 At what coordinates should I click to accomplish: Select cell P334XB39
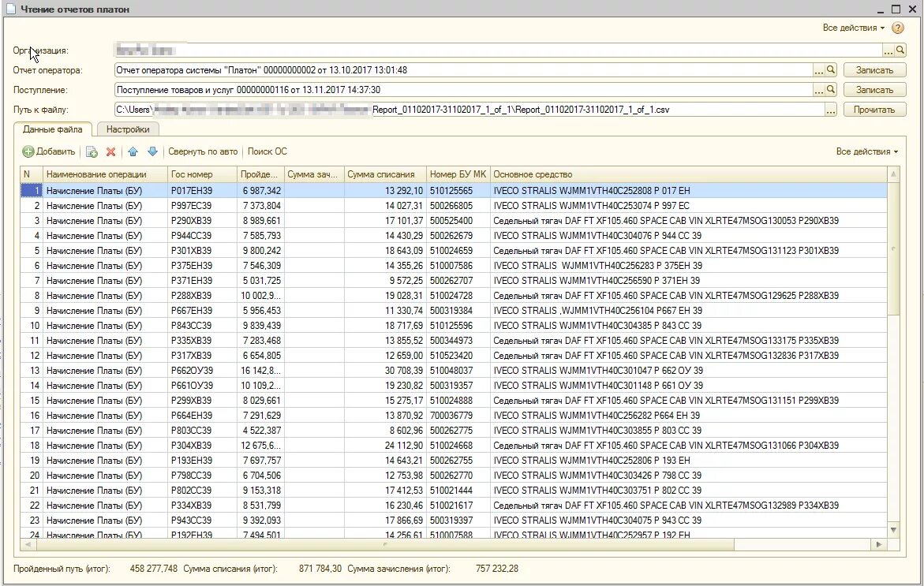click(202, 506)
